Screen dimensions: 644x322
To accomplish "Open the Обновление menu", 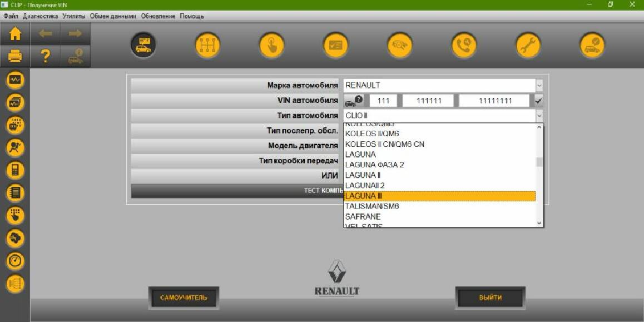I will click(158, 17).
